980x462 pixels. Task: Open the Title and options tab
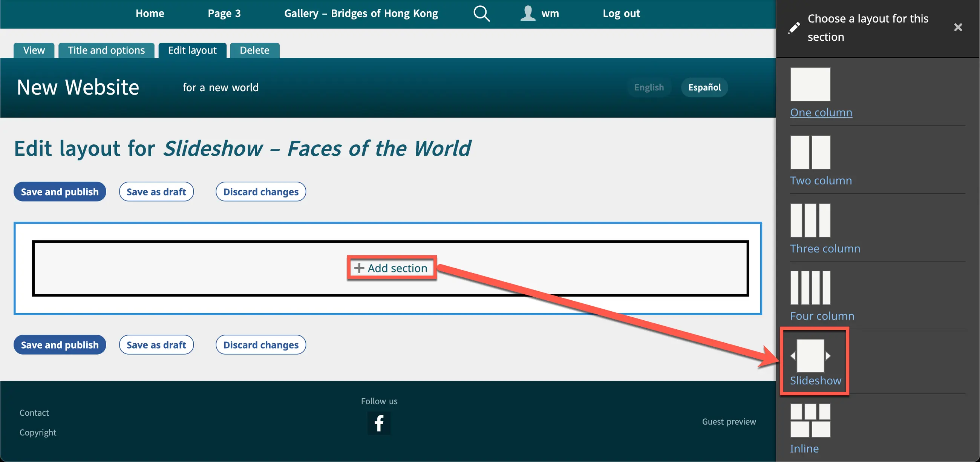coord(106,50)
